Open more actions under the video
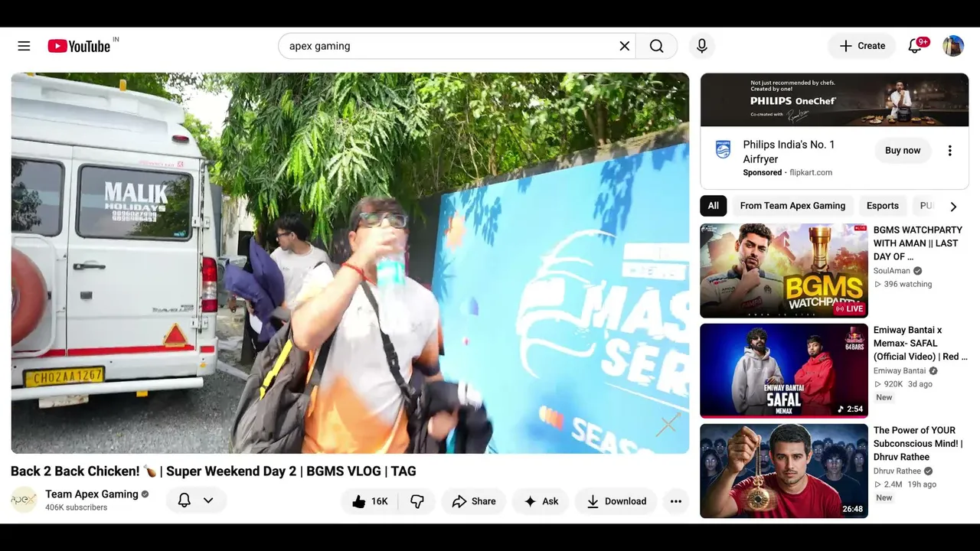This screenshot has height=551, width=980. tap(676, 501)
